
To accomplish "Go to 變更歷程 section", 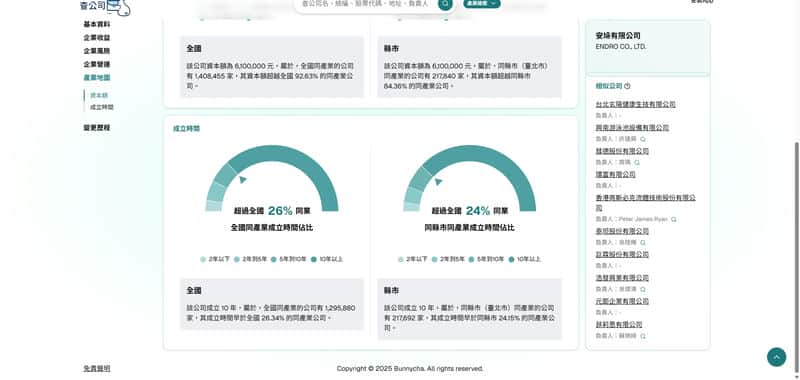I will [x=97, y=128].
